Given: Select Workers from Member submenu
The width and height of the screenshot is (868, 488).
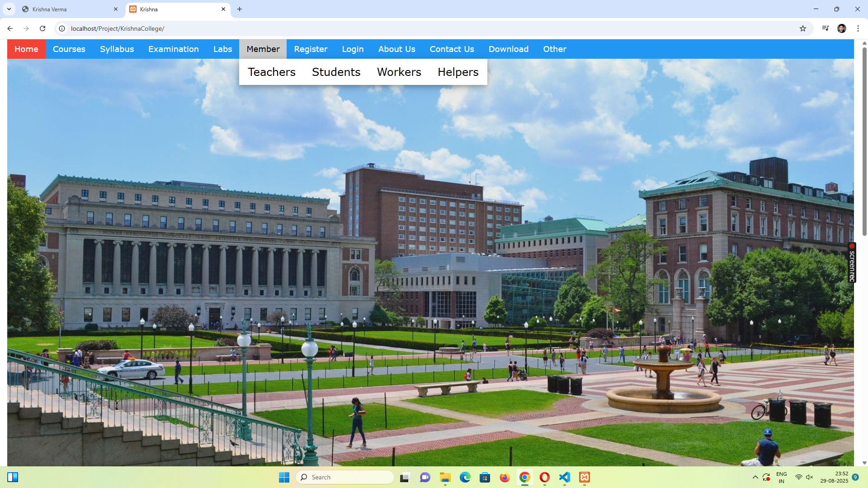Looking at the screenshot, I should pyautogui.click(x=399, y=72).
